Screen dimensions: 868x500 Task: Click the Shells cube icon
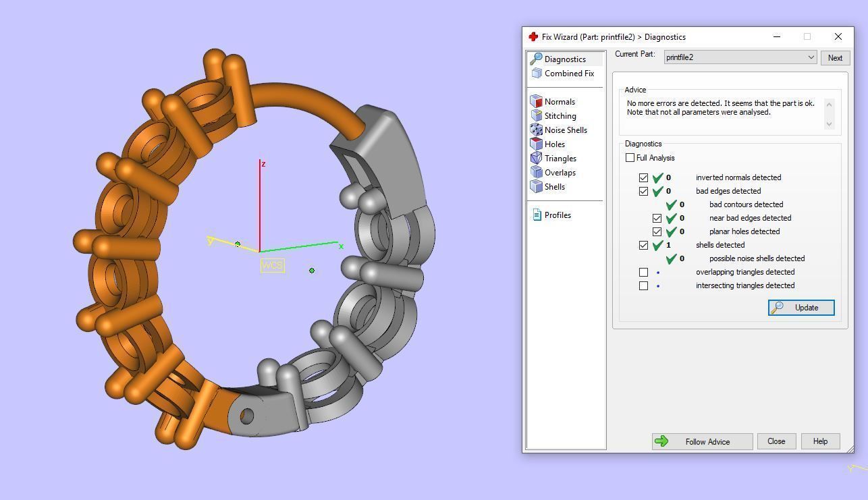[537, 186]
